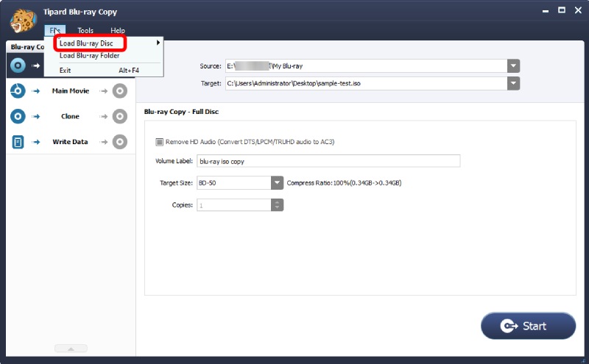Image resolution: width=589 pixels, height=364 pixels.
Task: Click into the Target path field
Action: pyautogui.click(x=366, y=83)
